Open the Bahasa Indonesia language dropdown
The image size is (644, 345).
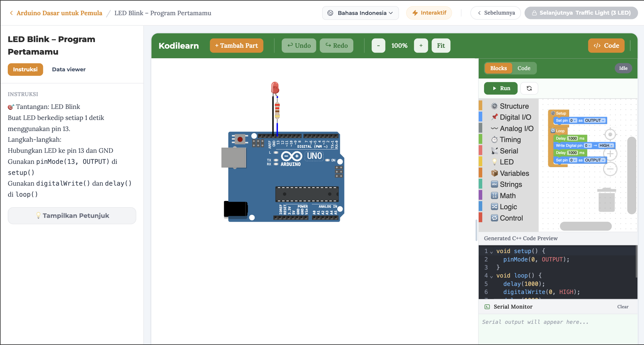[360, 13]
